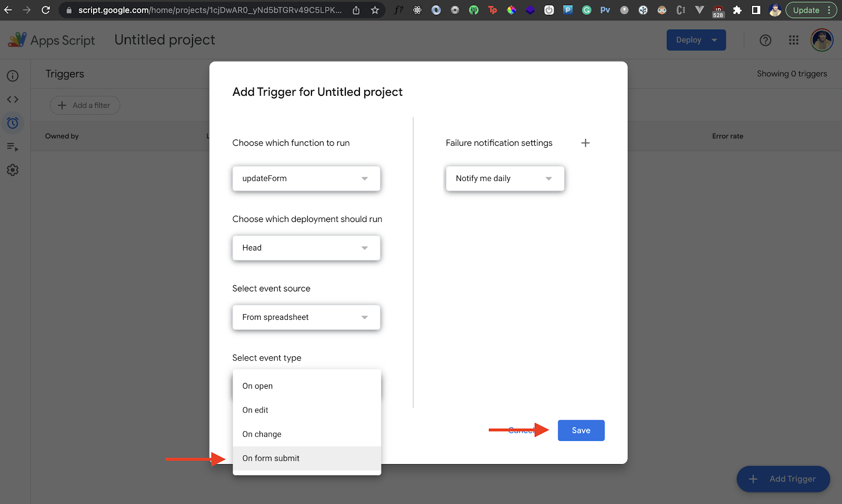Click the 'Untitled project' title
Image resolution: width=842 pixels, height=504 pixels.
coord(165,40)
